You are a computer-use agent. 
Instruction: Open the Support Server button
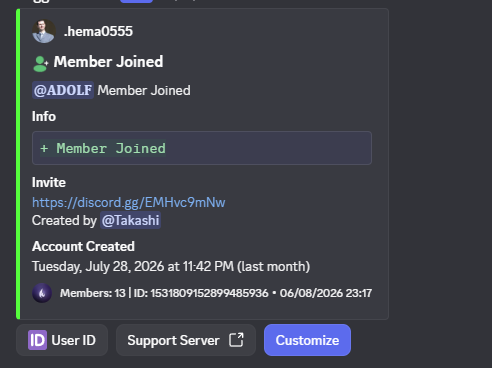186,340
